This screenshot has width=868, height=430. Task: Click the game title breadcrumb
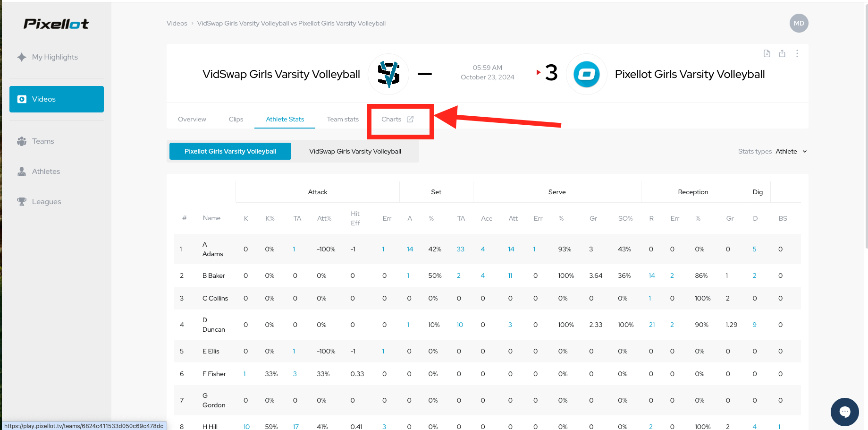[291, 23]
